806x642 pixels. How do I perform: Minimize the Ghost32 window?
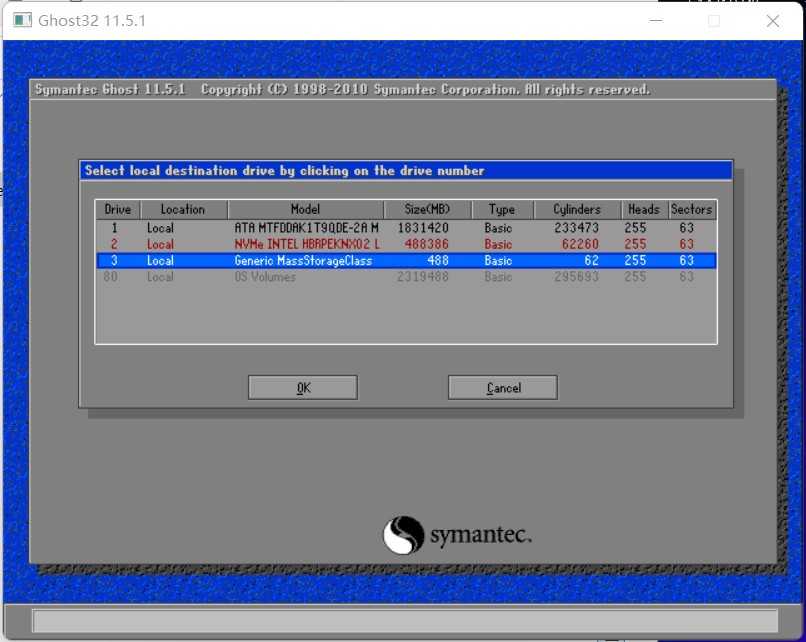pyautogui.click(x=656, y=21)
